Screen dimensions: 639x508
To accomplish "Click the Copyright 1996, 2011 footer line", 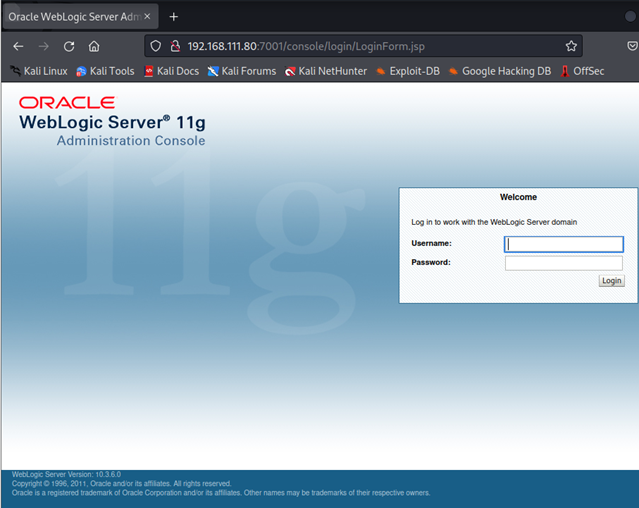I will click(121, 484).
